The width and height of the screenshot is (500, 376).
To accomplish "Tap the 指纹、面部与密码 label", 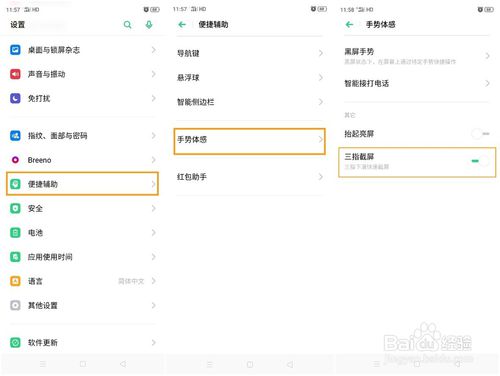I will (x=57, y=136).
